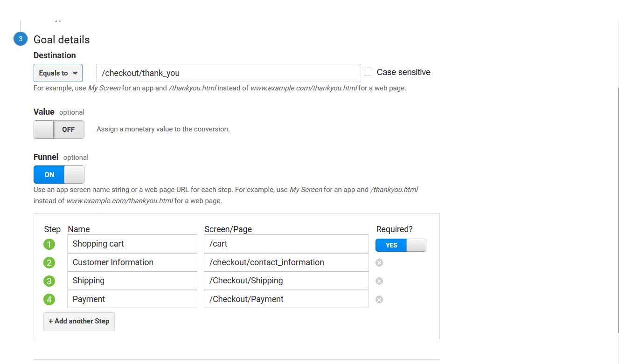Viewport: 619px width, 364px height.
Task: Remove the Payment step via its x icon
Action: 379,299
